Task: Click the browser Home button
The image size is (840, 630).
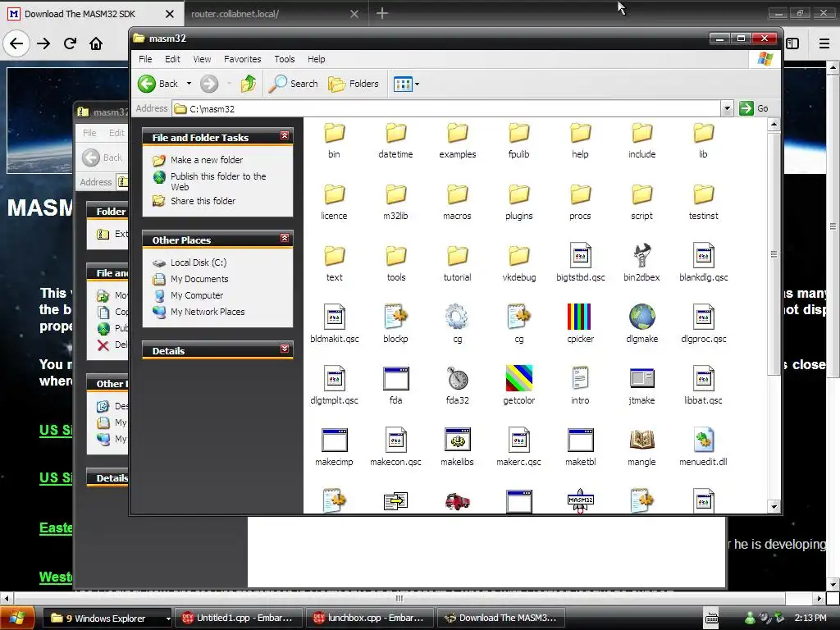Action: tap(96, 43)
